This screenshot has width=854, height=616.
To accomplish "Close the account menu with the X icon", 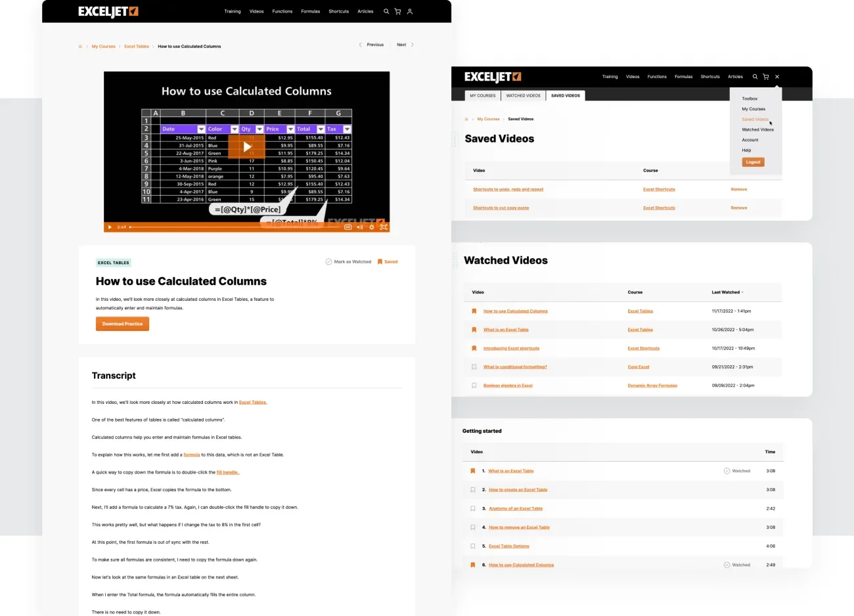I will [x=777, y=77].
